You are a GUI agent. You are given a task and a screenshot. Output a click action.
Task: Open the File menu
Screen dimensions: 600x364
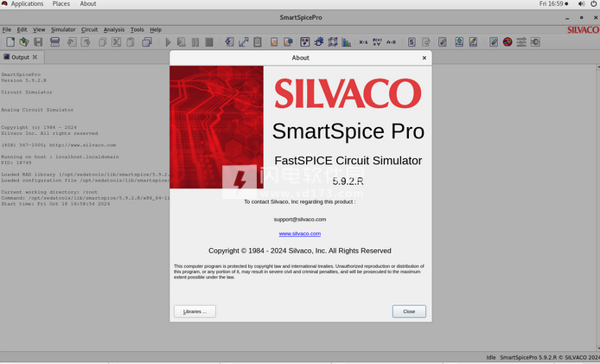click(7, 29)
